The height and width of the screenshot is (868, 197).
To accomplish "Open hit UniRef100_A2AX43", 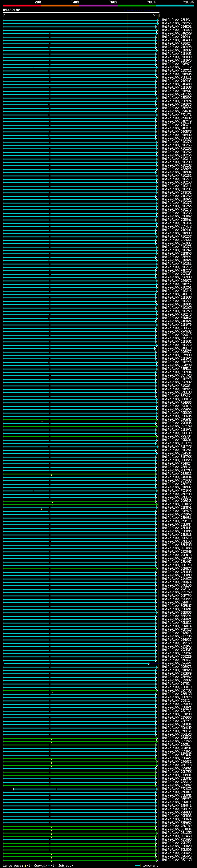I will [176, 30].
